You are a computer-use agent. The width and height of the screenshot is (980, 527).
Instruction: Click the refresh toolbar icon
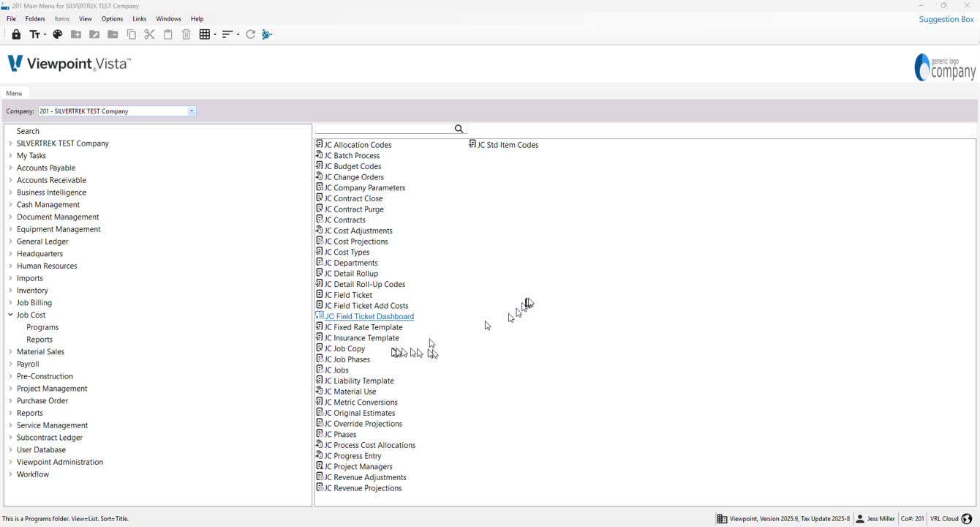251,34
